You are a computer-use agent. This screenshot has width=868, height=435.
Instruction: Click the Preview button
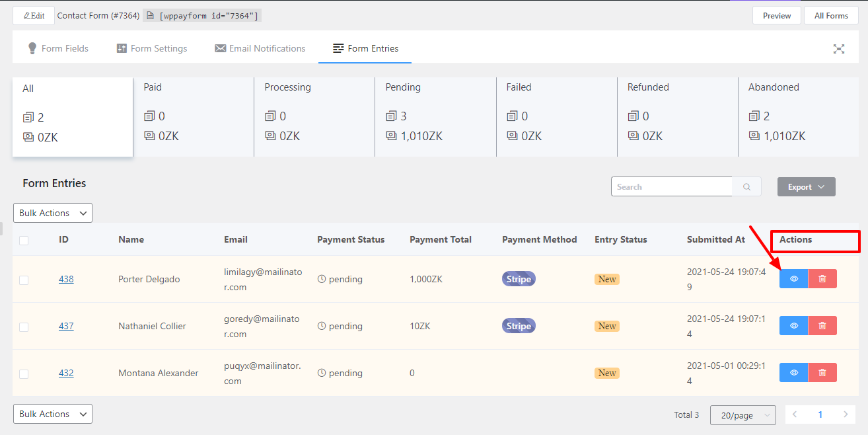click(776, 16)
